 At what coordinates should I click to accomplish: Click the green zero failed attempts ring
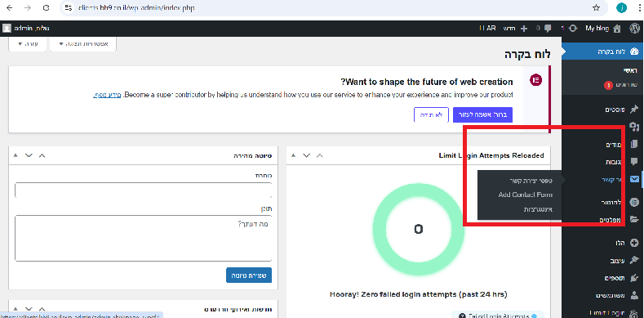(418, 228)
